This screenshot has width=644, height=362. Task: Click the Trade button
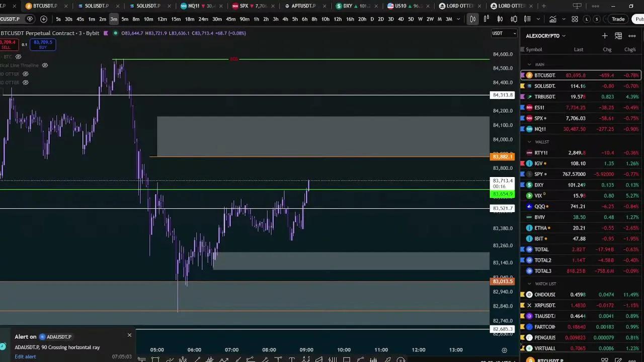(x=618, y=19)
